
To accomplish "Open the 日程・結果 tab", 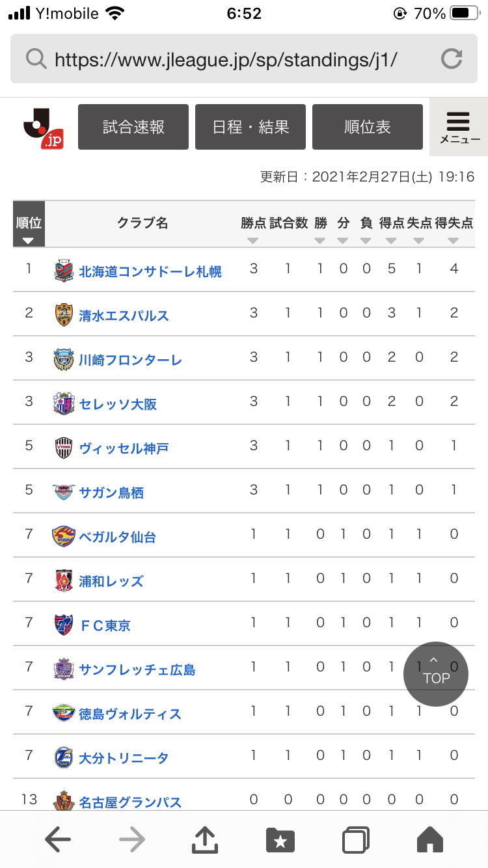I will pyautogui.click(x=251, y=127).
